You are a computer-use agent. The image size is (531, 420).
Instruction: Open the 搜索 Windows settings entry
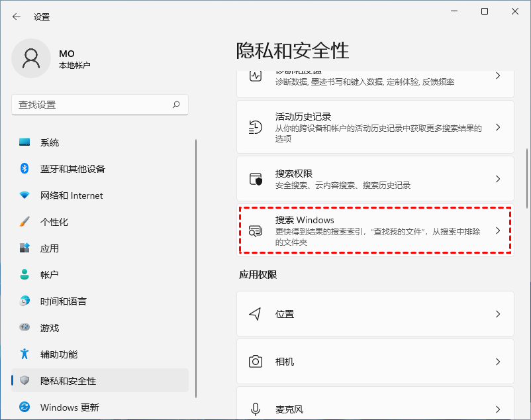tap(375, 229)
